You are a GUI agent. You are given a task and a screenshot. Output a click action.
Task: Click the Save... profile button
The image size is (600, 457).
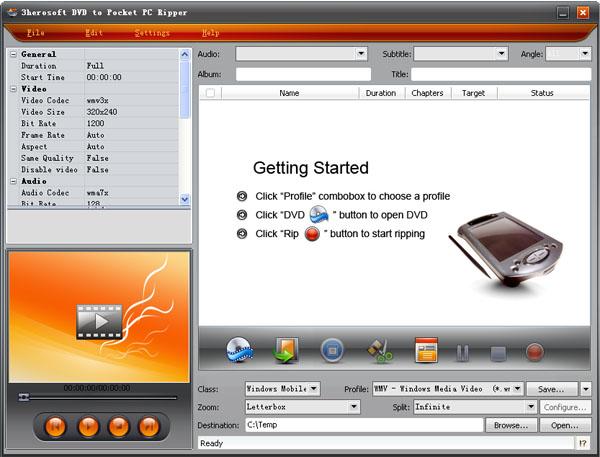click(551, 389)
